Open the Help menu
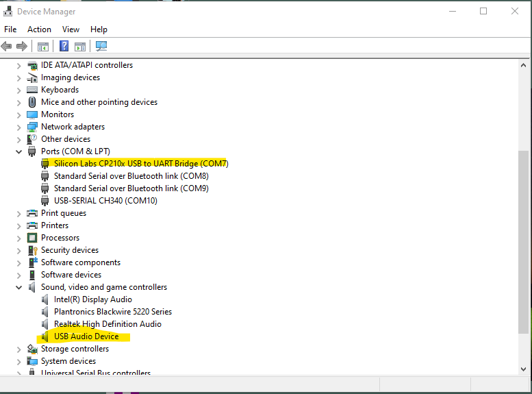The image size is (532, 394). 99,29
